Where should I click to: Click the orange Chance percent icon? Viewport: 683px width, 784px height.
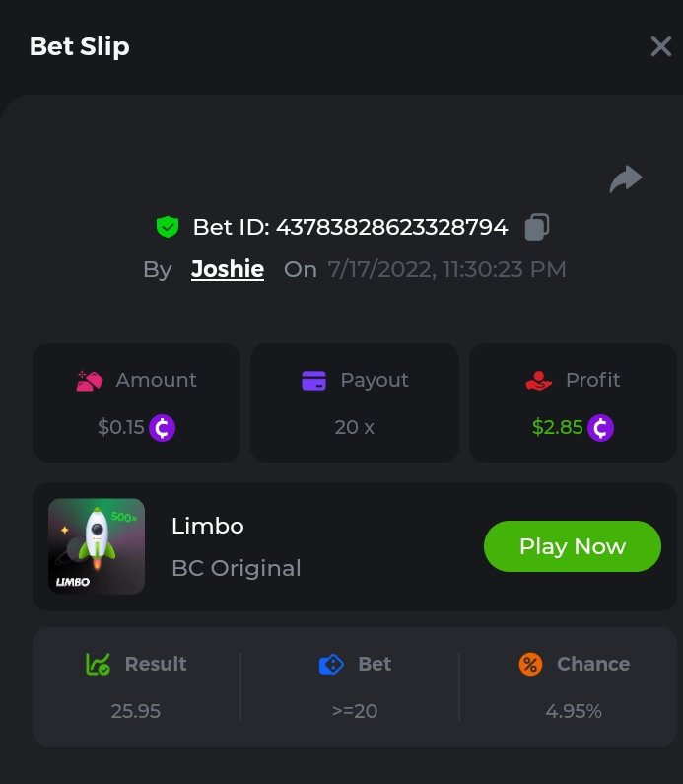click(530, 664)
